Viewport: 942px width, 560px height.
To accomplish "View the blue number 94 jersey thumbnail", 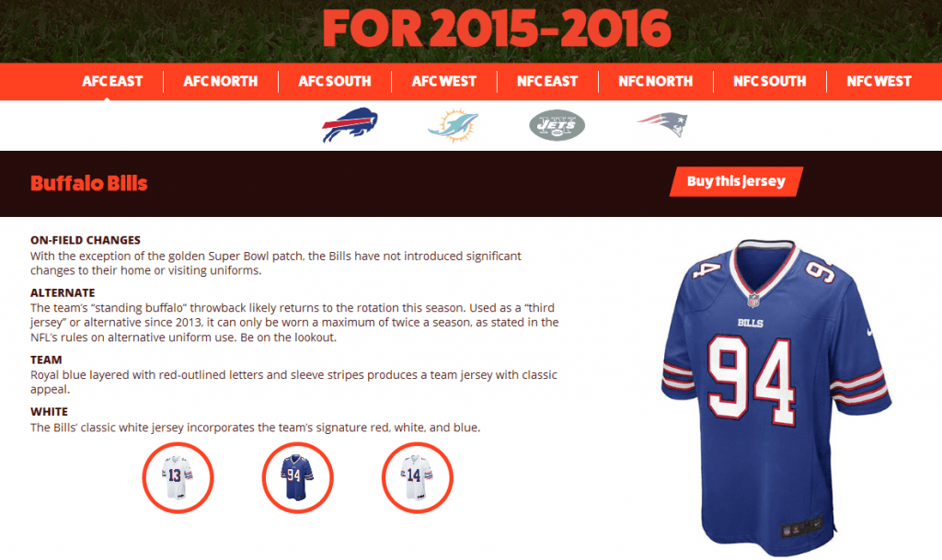I will [x=297, y=478].
